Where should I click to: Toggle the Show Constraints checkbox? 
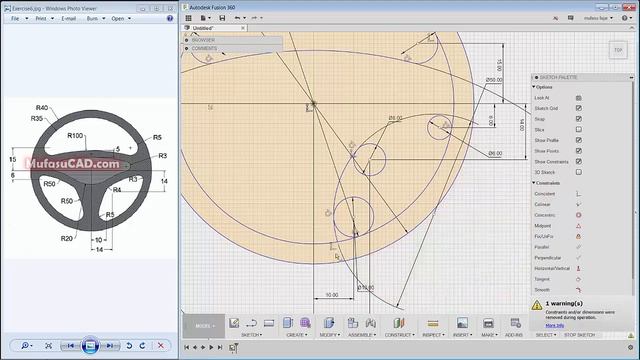[578, 161]
